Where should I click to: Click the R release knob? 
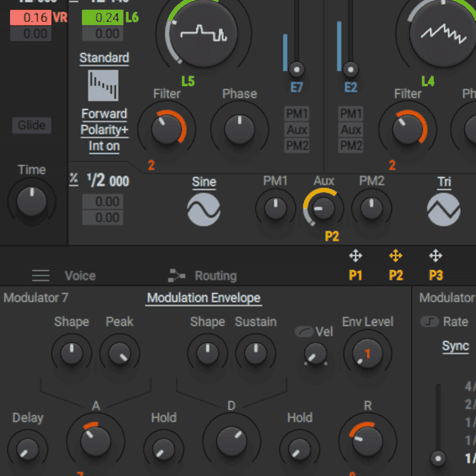click(x=368, y=441)
